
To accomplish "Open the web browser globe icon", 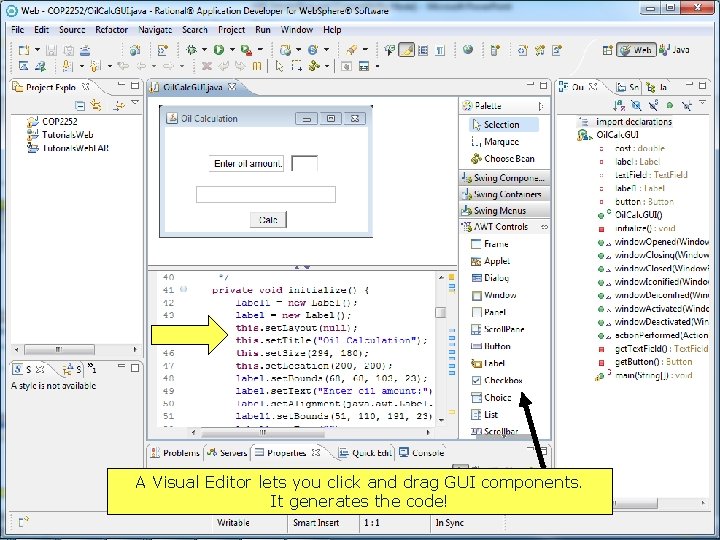I will click(467, 50).
